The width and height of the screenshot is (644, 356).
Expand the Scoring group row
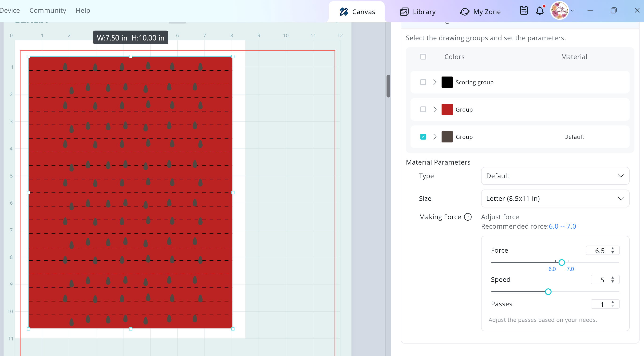pyautogui.click(x=435, y=82)
